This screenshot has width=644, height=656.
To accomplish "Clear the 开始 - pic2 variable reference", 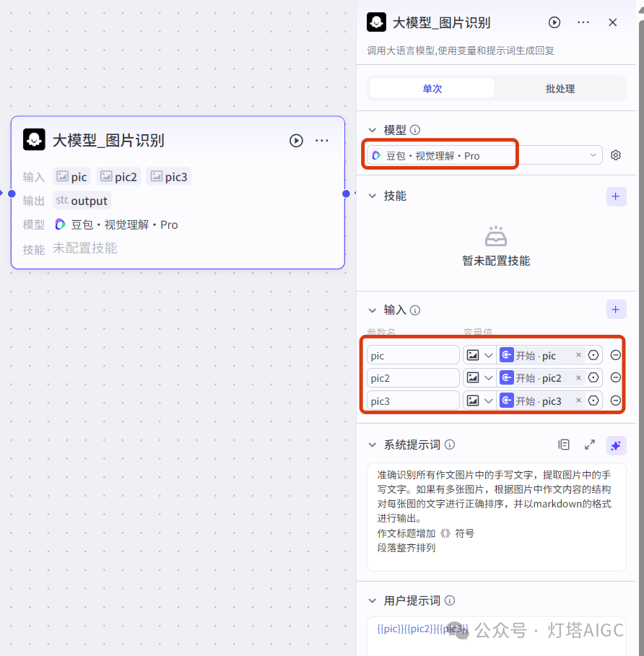I will [x=578, y=377].
